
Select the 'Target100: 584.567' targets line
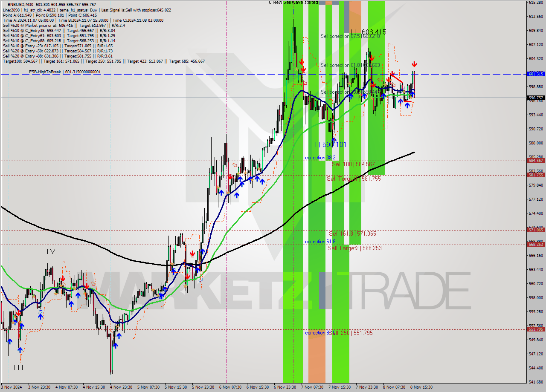(x=104, y=61)
